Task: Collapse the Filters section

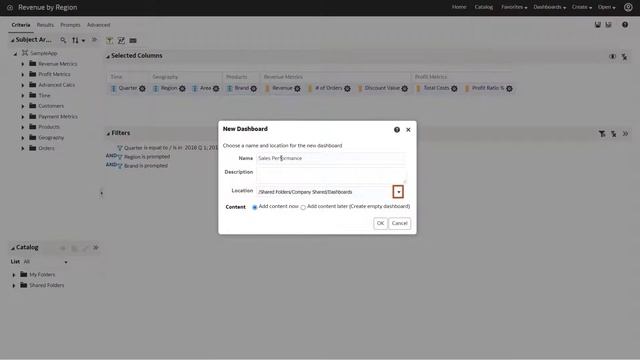Action: click(x=108, y=133)
